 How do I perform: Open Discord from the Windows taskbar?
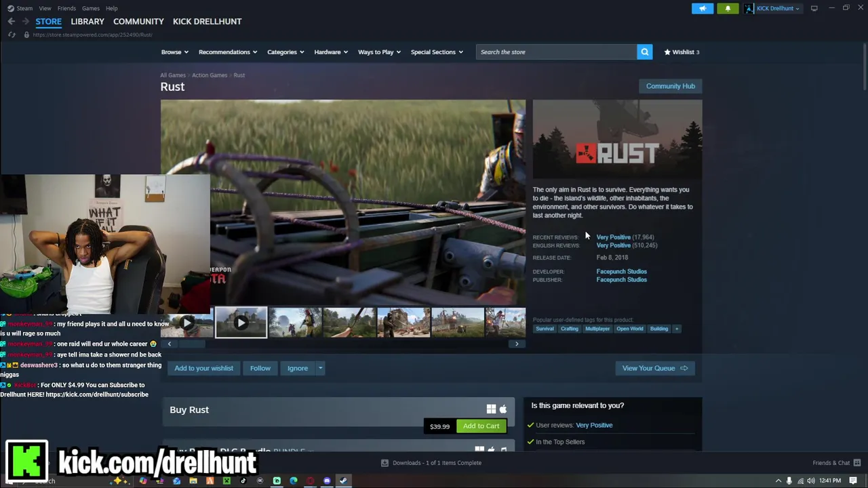click(x=327, y=481)
